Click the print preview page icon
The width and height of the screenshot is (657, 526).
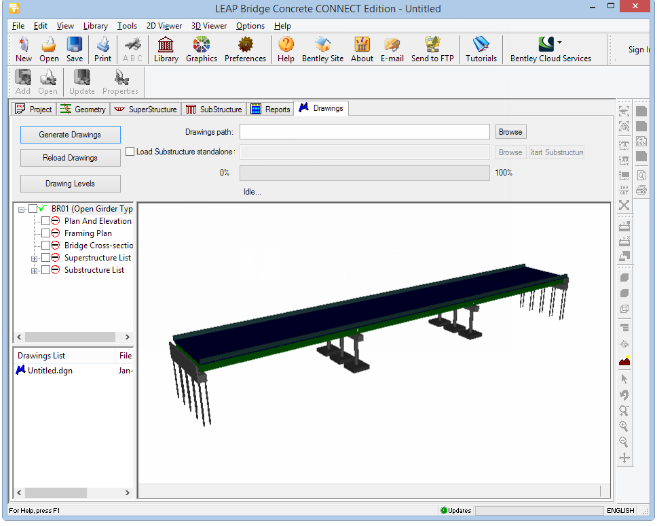[641, 175]
